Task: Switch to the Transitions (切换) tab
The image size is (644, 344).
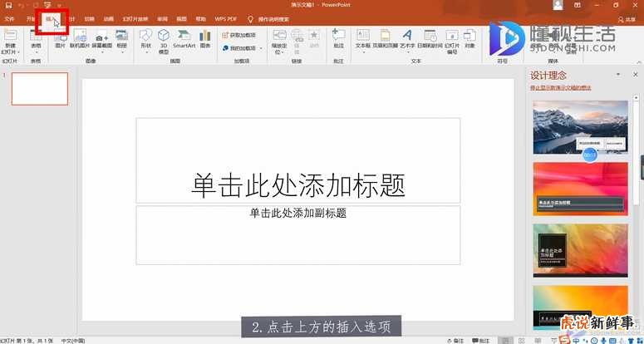Action: pyautogui.click(x=89, y=19)
